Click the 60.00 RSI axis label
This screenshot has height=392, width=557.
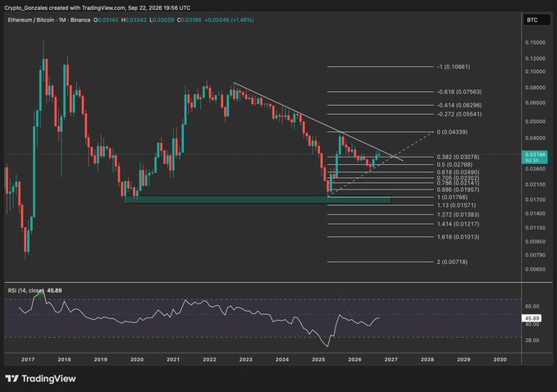tap(532, 306)
